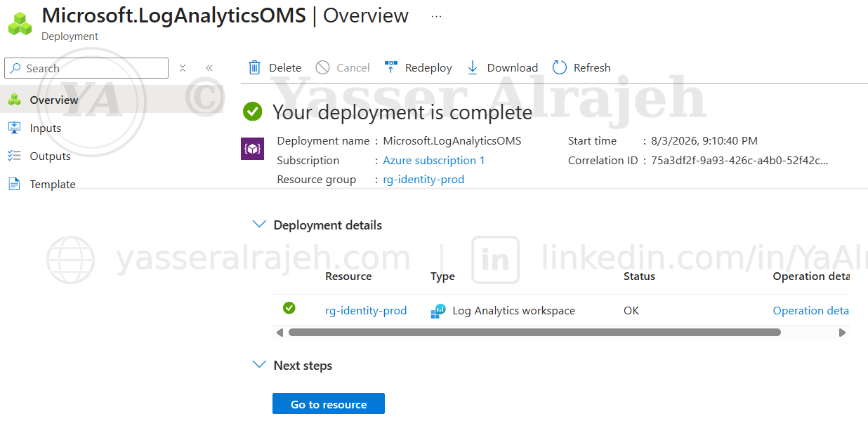Clear the search with the X icon
Viewport: 868px width, 447px height.
[x=183, y=68]
